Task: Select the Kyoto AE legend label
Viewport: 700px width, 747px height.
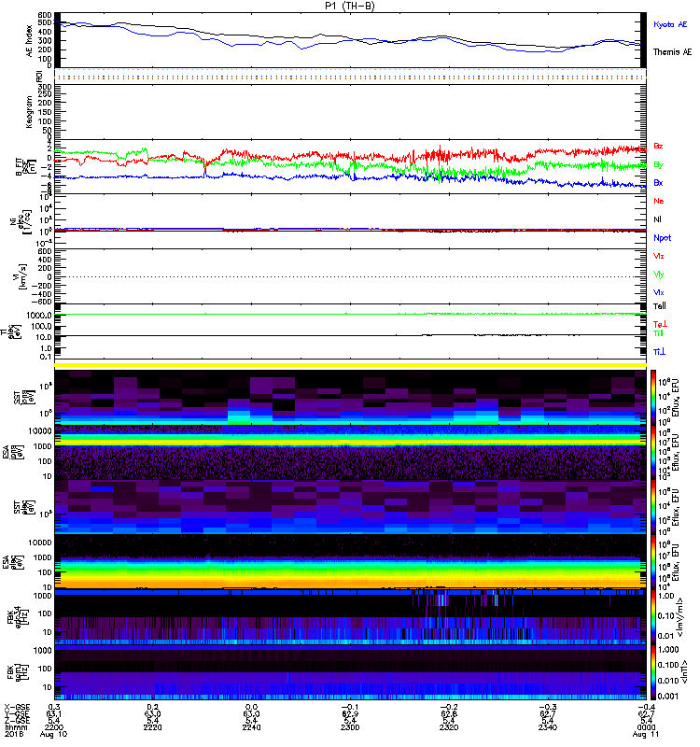Action: pyautogui.click(x=670, y=24)
